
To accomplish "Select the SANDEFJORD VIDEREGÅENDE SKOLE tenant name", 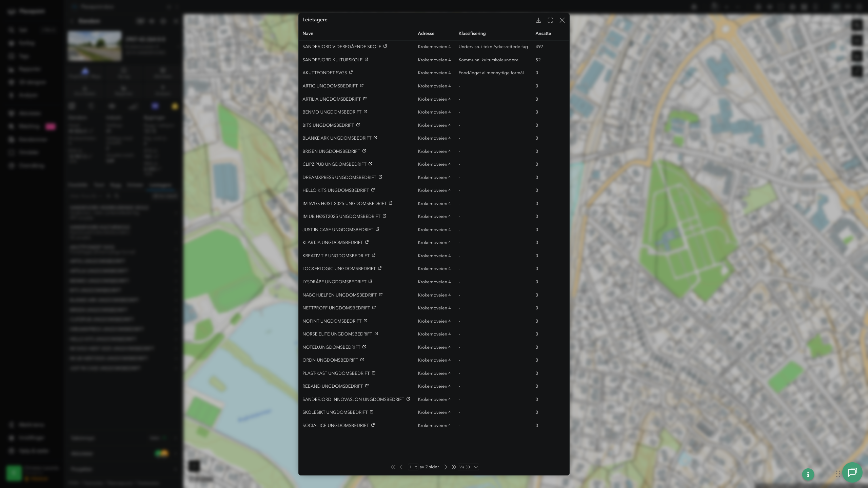I will (x=342, y=47).
